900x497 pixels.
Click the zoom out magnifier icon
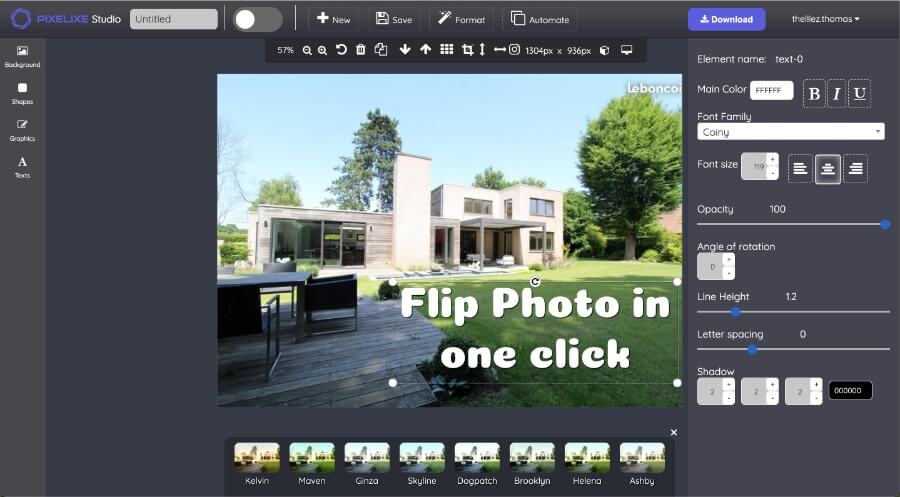coord(307,50)
